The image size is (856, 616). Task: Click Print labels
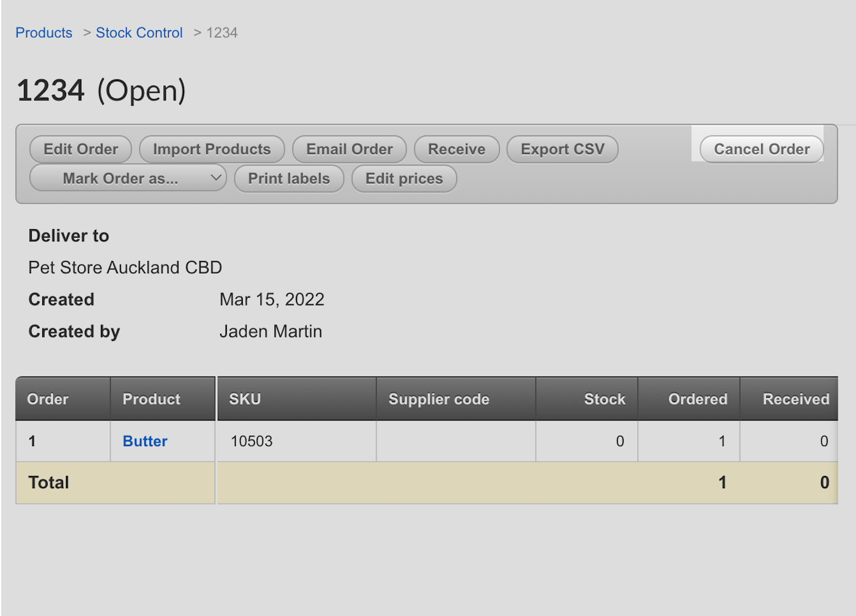click(289, 178)
